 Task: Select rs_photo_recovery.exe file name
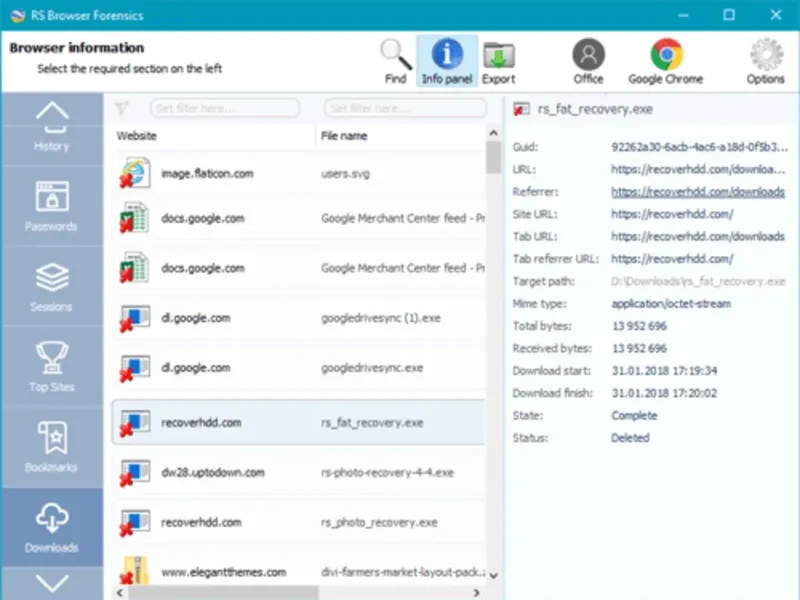(x=379, y=522)
